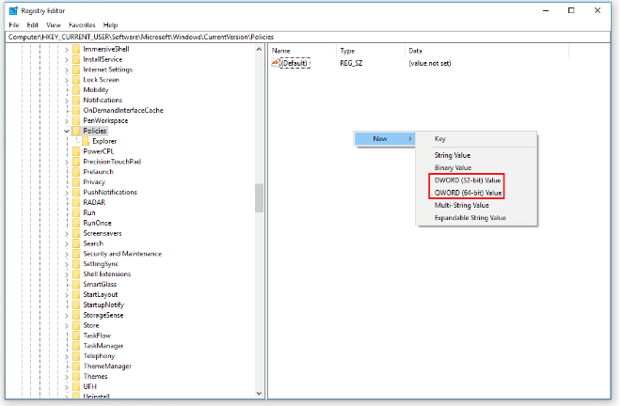Viewport: 621px width, 406px height.
Task: Click the tree scrollbar down arrow
Action: pos(259,393)
